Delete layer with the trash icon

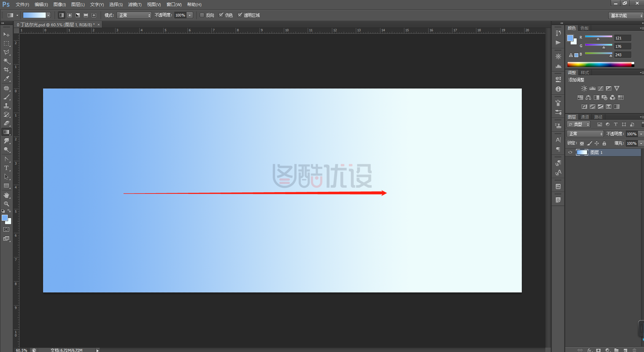coord(635,350)
